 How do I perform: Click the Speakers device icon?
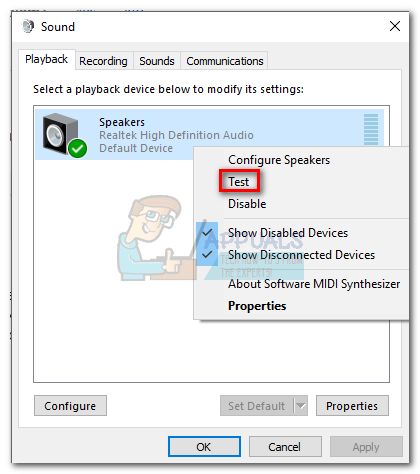click(x=64, y=134)
